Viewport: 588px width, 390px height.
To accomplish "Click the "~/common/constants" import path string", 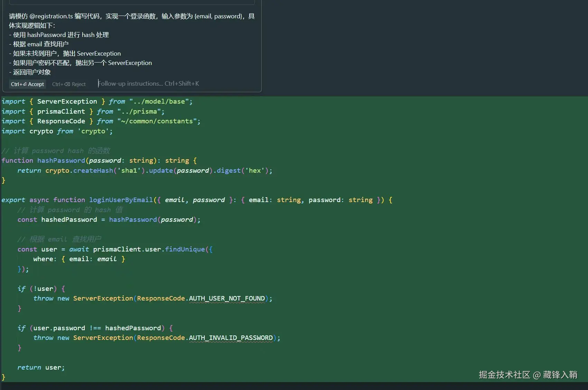I will click(157, 121).
